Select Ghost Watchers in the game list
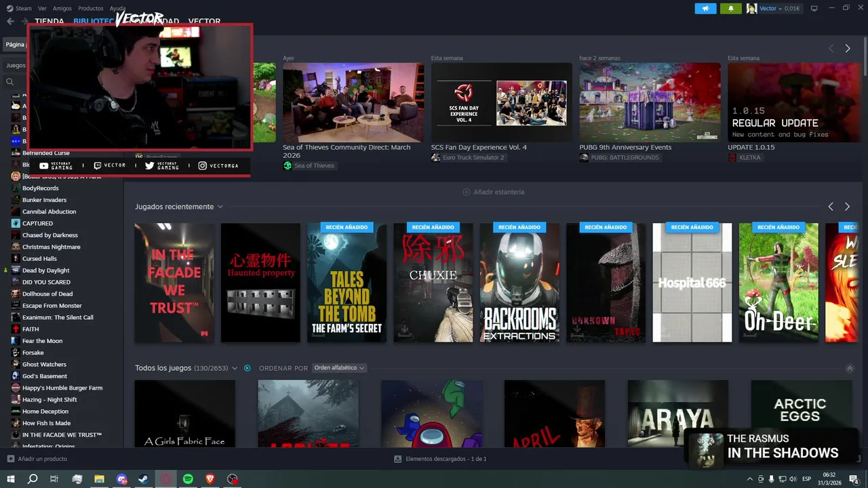The image size is (868, 488). pos(44,365)
